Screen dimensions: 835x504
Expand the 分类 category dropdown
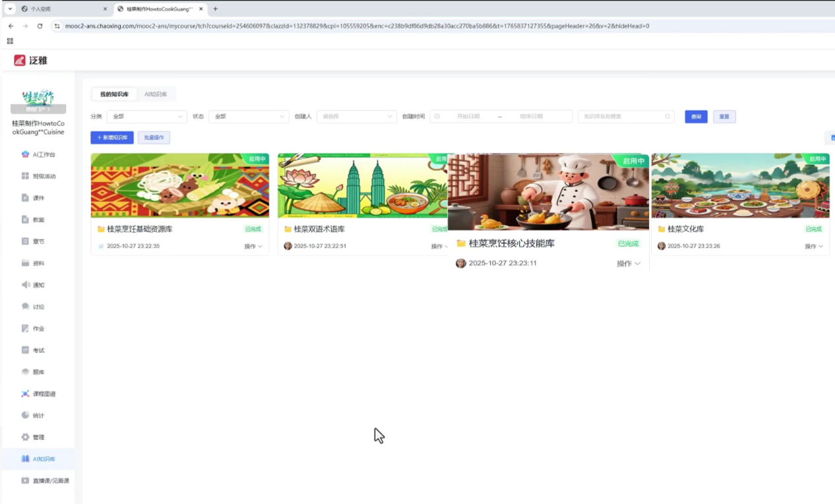(146, 116)
